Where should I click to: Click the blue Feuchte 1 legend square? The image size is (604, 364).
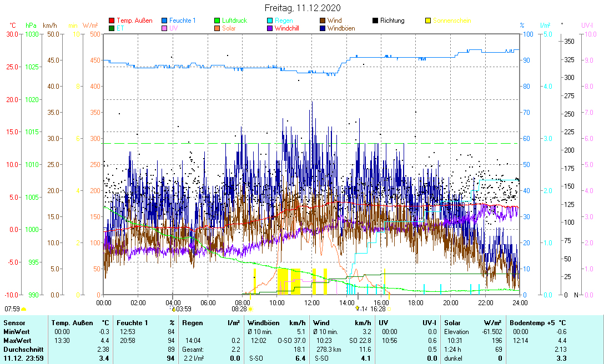click(164, 21)
